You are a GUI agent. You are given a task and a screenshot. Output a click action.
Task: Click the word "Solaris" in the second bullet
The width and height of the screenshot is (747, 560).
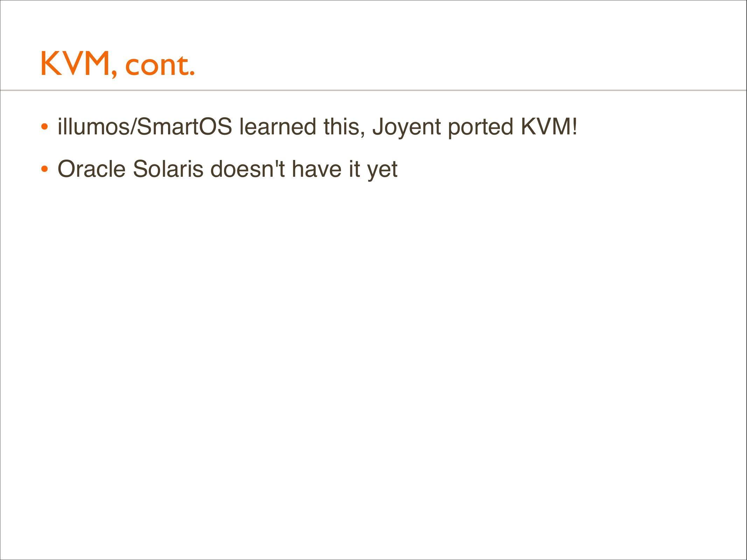[x=168, y=169]
